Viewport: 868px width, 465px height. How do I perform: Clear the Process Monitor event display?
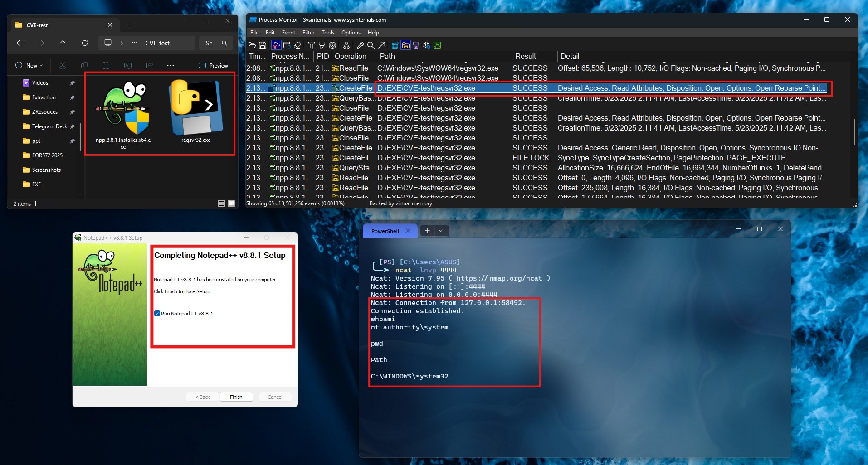tap(297, 45)
